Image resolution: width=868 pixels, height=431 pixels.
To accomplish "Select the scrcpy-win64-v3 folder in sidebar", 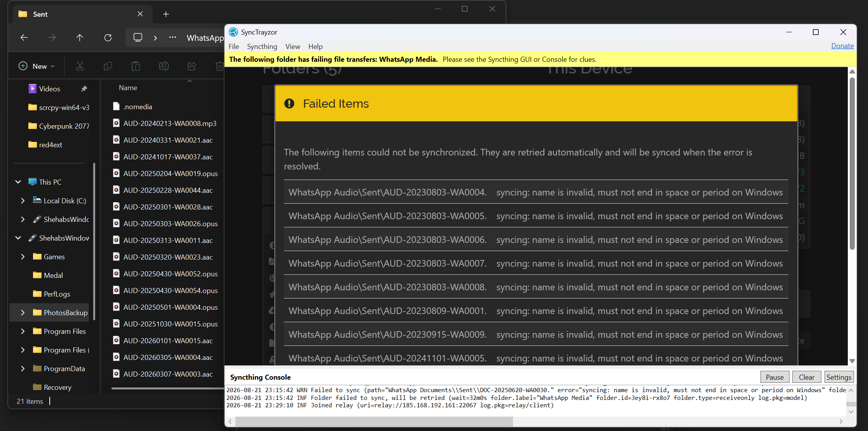I will click(59, 107).
